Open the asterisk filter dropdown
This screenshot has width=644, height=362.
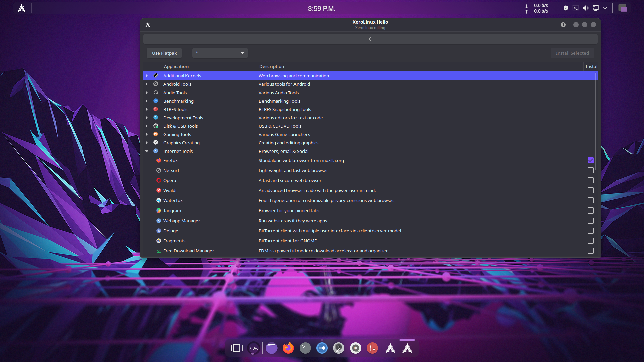pyautogui.click(x=220, y=53)
